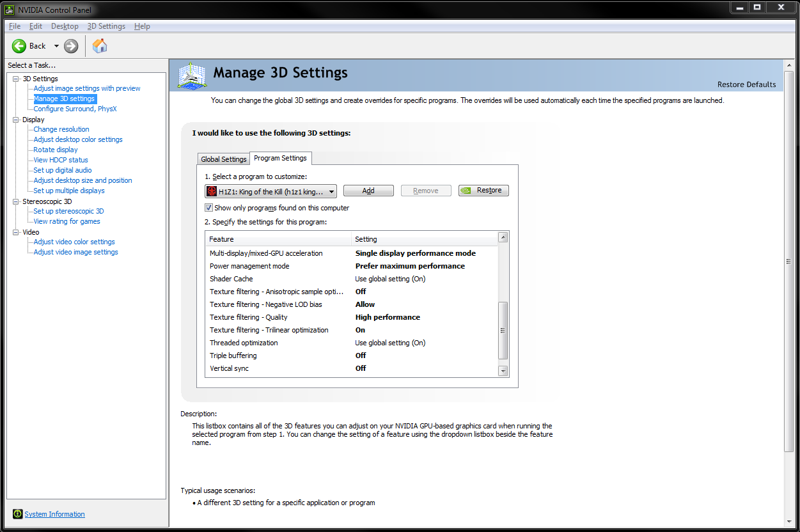The height and width of the screenshot is (532, 800).
Task: Open Adjust desktop color settings
Action: coord(78,139)
